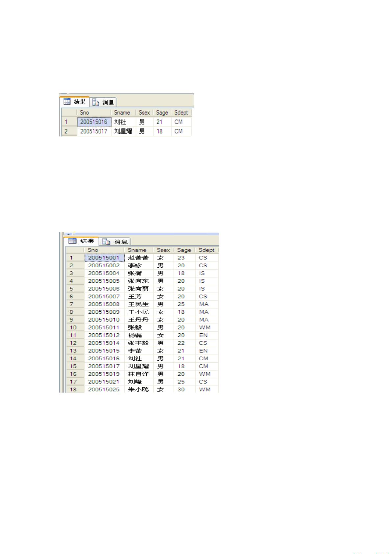The image size is (392, 554).
Task: Select row header 10 in lower table
Action: [x=75, y=328]
